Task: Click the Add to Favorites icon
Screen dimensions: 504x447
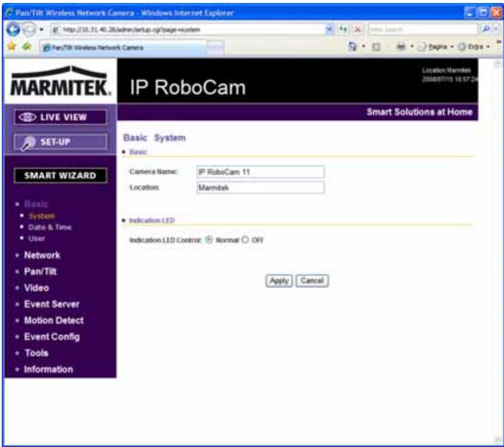Action: (x=27, y=47)
